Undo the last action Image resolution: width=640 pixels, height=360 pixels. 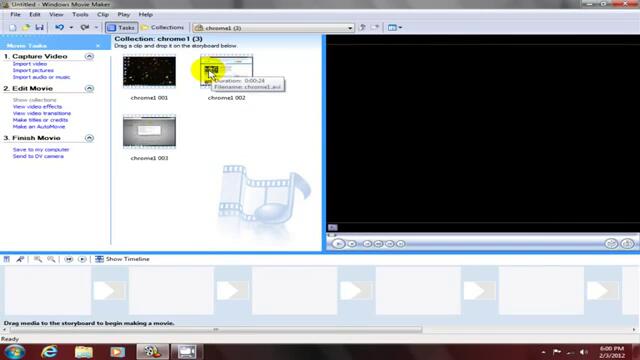tap(60, 27)
